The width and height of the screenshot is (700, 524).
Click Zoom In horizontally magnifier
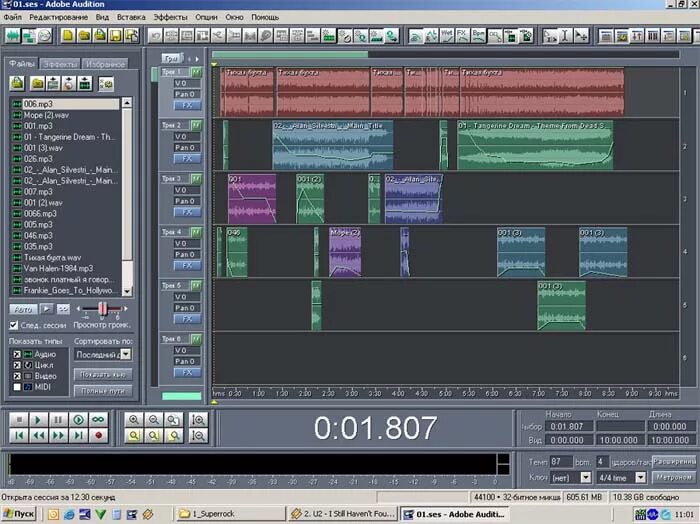click(133, 420)
